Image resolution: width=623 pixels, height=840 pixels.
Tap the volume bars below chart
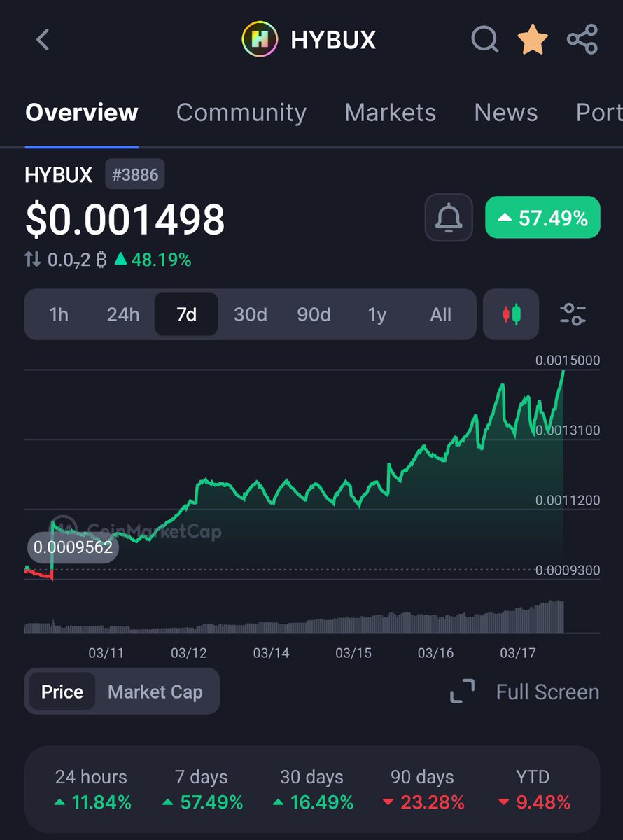click(294, 618)
